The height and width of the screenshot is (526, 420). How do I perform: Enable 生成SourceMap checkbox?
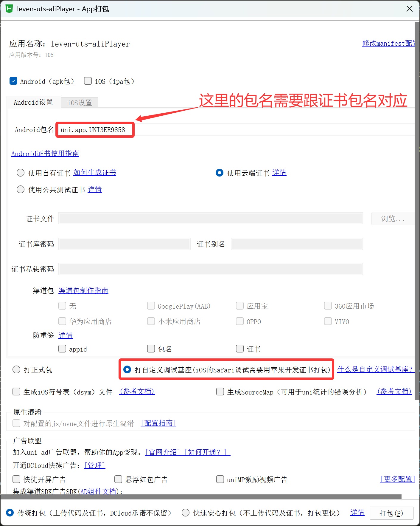click(x=220, y=392)
